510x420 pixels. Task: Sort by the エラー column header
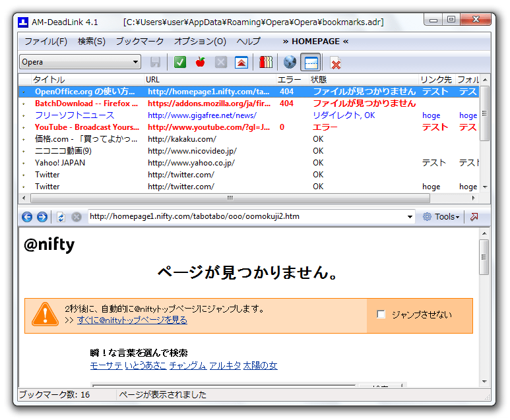(292, 80)
